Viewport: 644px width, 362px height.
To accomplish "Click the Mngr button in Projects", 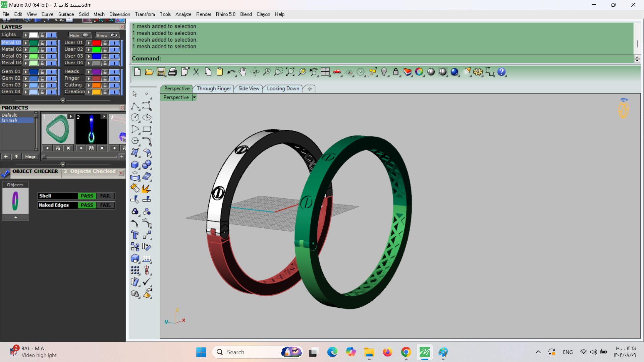I will (30, 157).
